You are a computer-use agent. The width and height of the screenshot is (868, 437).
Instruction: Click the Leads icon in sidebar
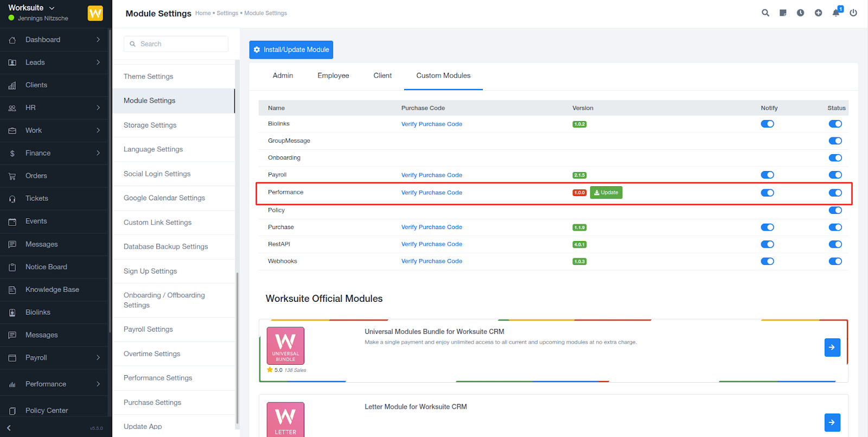click(12, 63)
